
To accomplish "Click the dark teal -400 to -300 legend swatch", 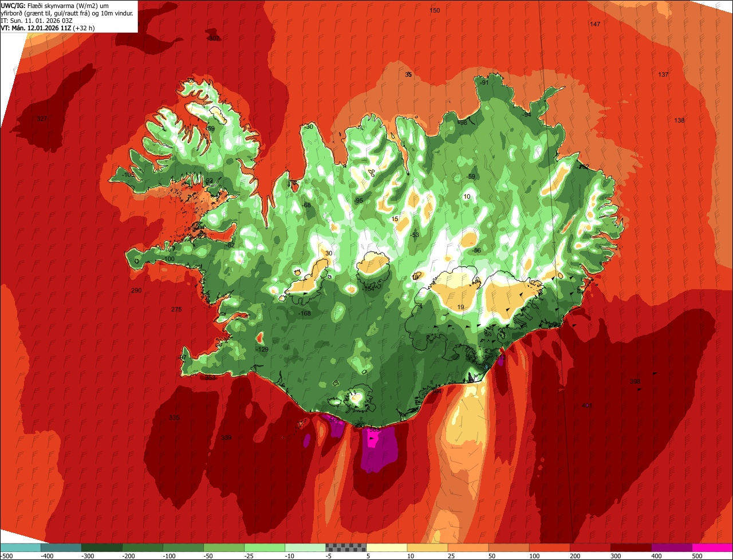I will (61, 547).
